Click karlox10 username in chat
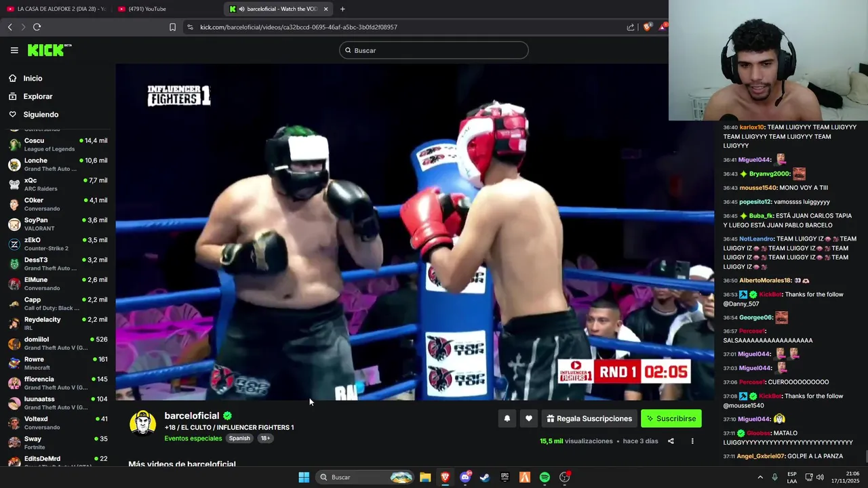The height and width of the screenshot is (488, 868). [751, 127]
